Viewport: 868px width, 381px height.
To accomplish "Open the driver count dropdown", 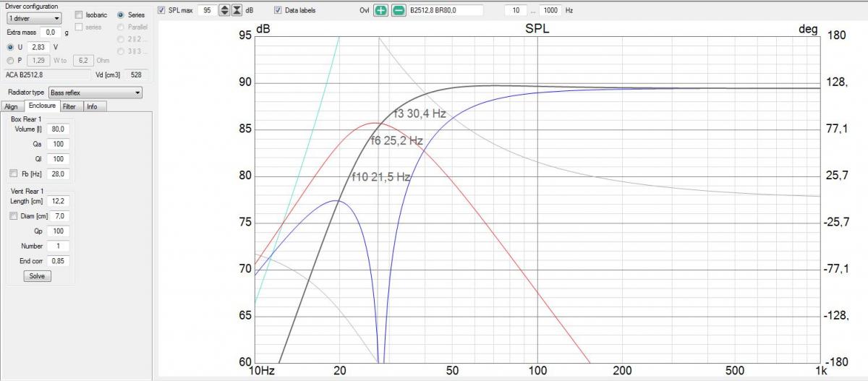I will [34, 18].
